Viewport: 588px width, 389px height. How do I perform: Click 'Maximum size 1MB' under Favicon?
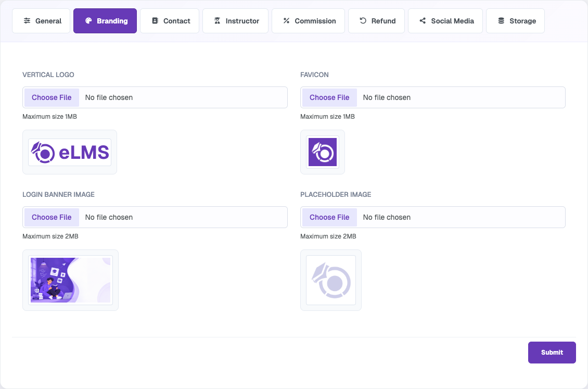click(327, 117)
